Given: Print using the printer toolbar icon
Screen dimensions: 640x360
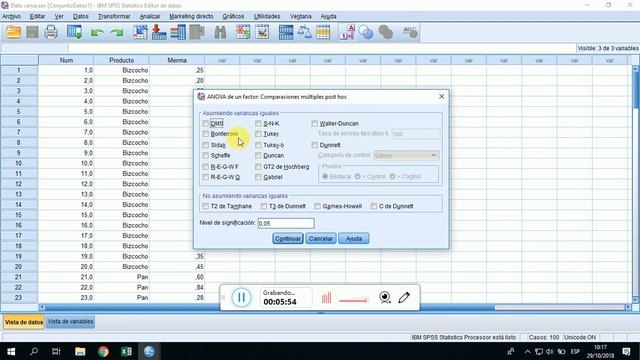Looking at the screenshot, I should click(51, 32).
